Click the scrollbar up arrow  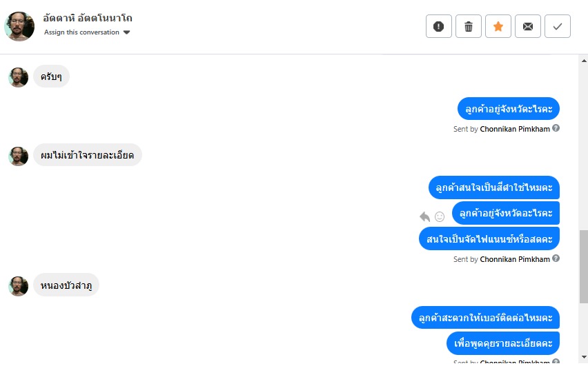coord(583,60)
